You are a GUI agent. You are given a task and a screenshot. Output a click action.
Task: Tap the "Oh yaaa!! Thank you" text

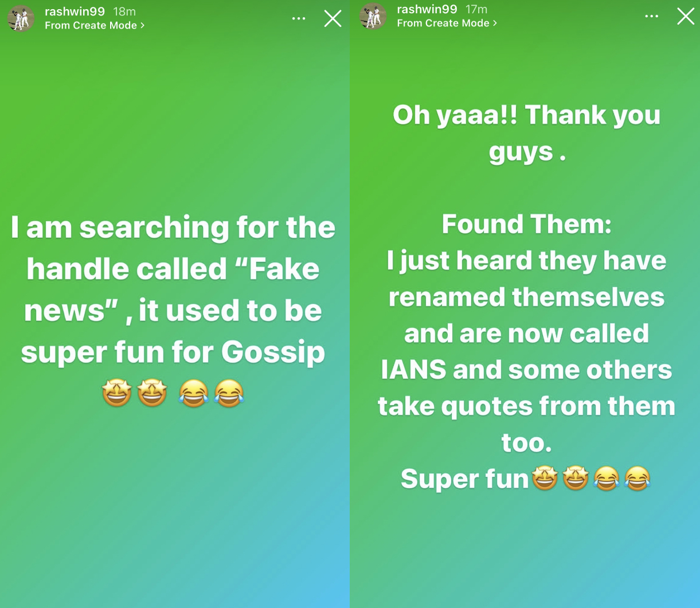(x=526, y=115)
